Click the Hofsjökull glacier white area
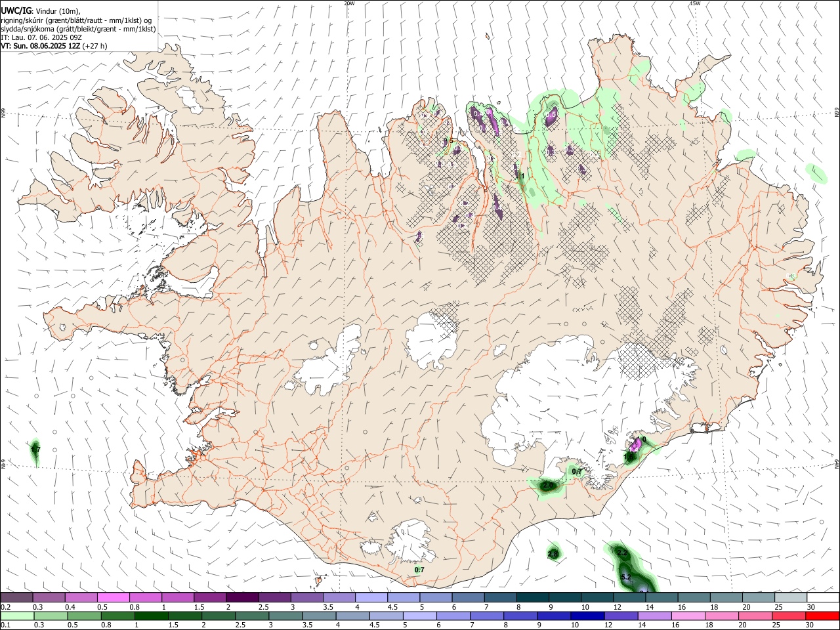 [431, 339]
